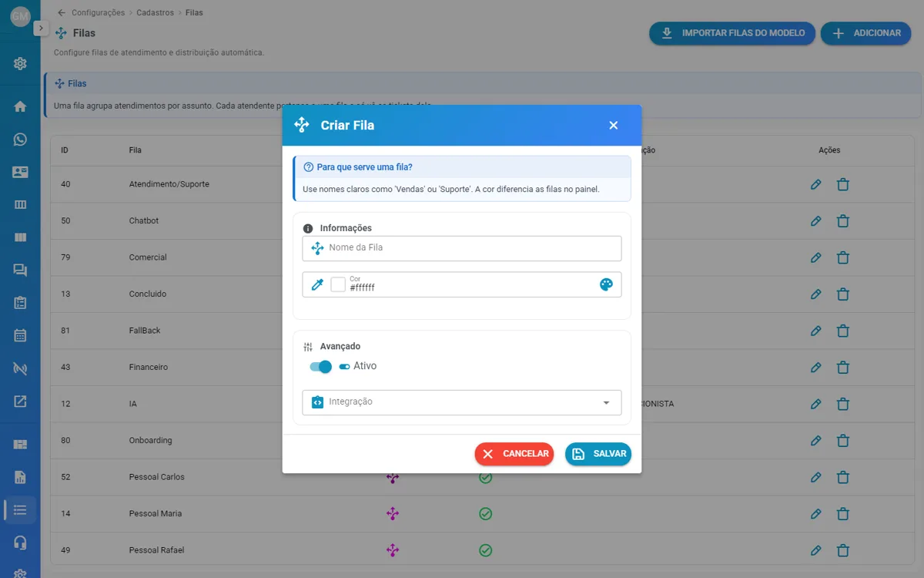This screenshot has width=924, height=578.
Task: Go to Home in the sidebar
Action: point(20,106)
